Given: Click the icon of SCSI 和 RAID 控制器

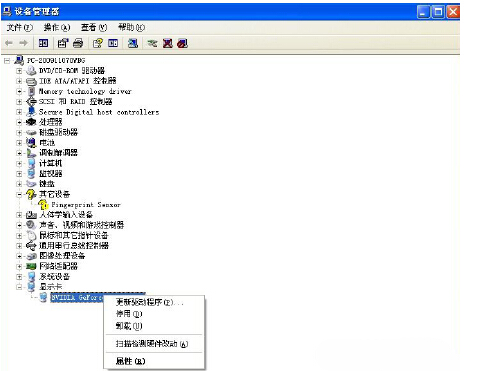Looking at the screenshot, I should pos(31,101).
